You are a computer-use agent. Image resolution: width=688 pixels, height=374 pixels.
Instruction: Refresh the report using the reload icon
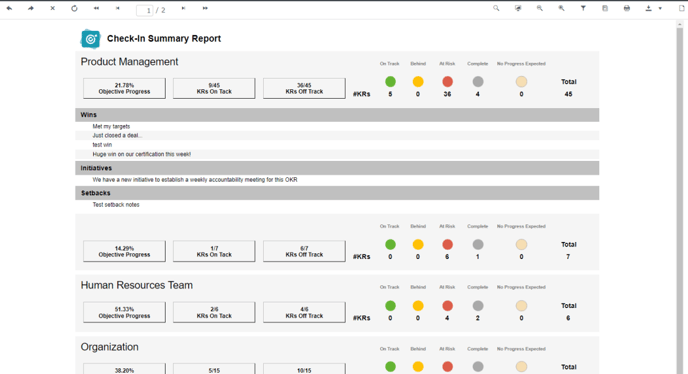(x=74, y=8)
